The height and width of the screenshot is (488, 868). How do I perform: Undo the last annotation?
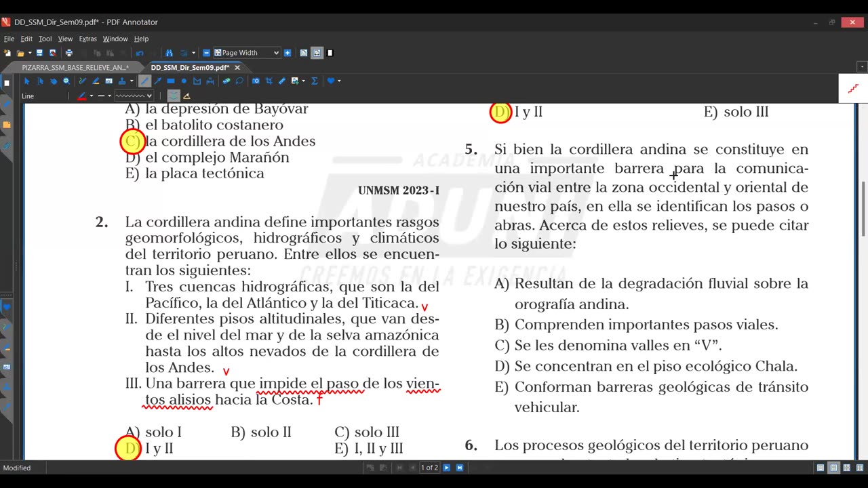(140, 53)
